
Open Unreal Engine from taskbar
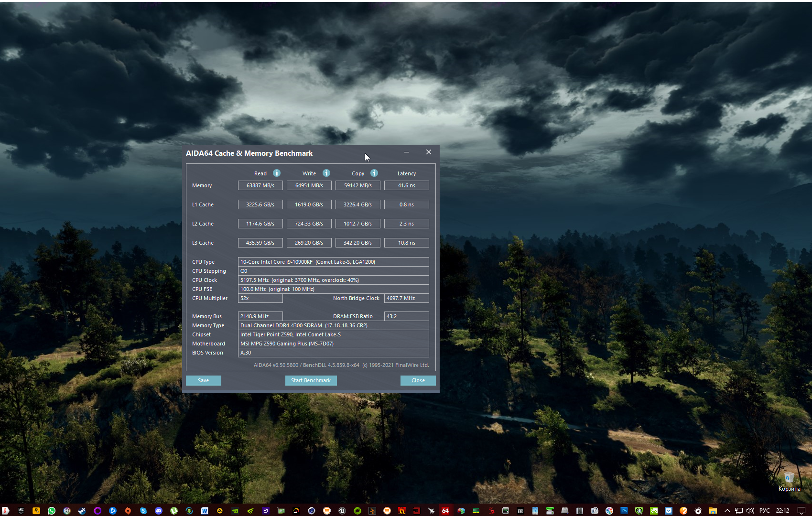[342, 511]
